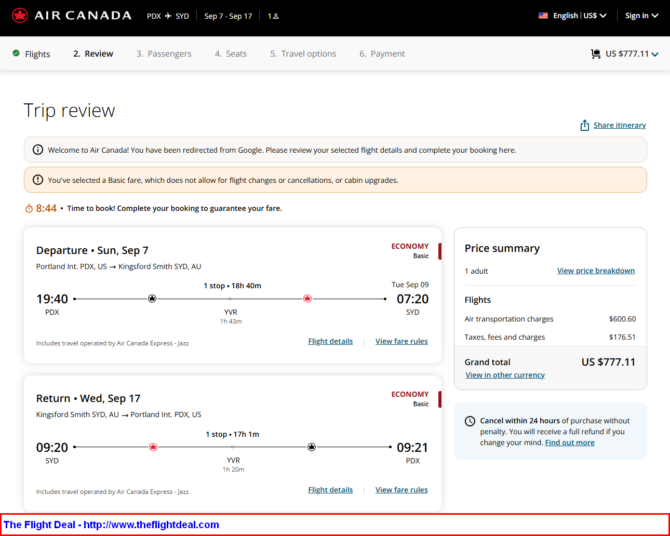Click the 07:20 SYD arrival time
This screenshot has height=536, width=670.
pos(412,299)
